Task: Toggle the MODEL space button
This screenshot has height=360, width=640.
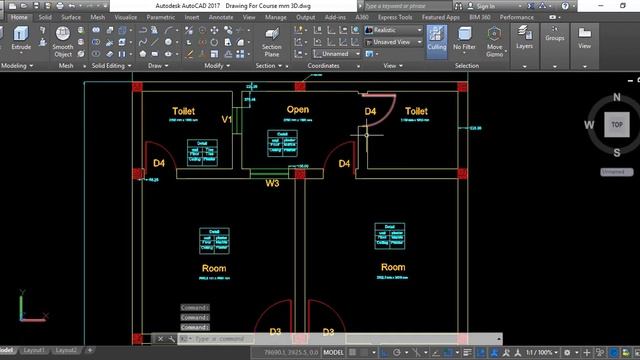Action: pos(333,352)
